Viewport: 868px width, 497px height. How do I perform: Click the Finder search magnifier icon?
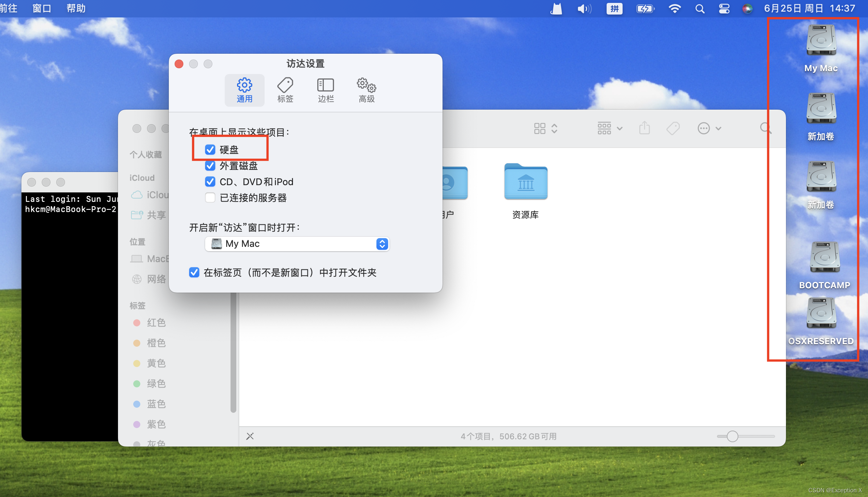pos(765,128)
